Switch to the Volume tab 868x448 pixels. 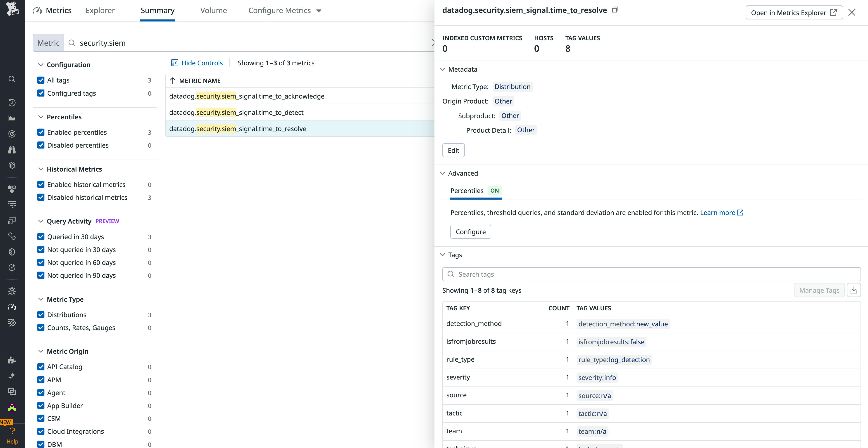point(213,10)
